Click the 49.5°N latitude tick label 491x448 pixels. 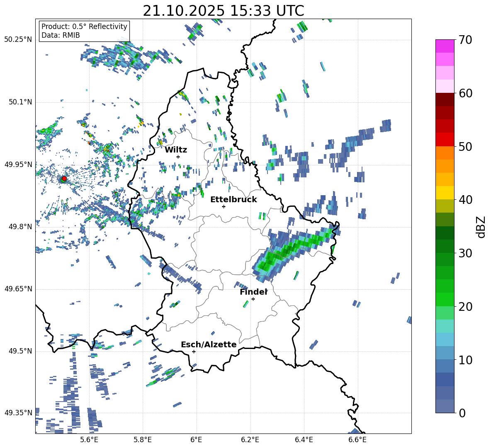pyautogui.click(x=20, y=351)
